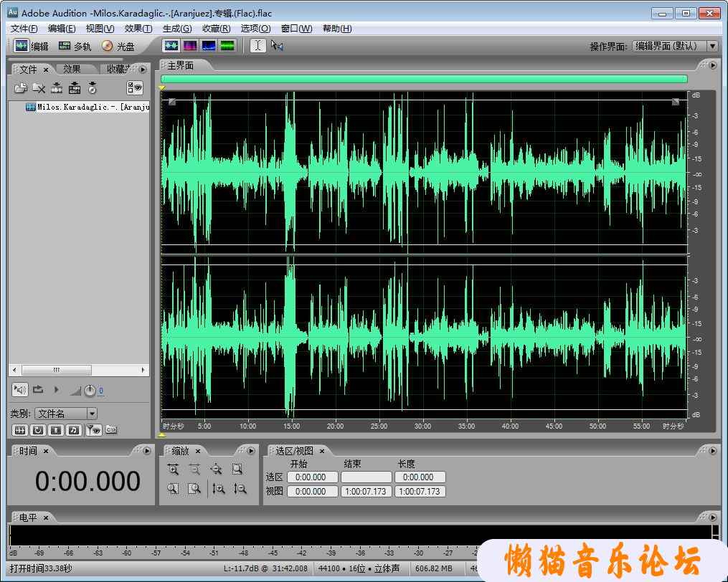Viewport: 728px width, 582px height.
Task: Select spectral phase display (green) icon
Action: [227, 45]
